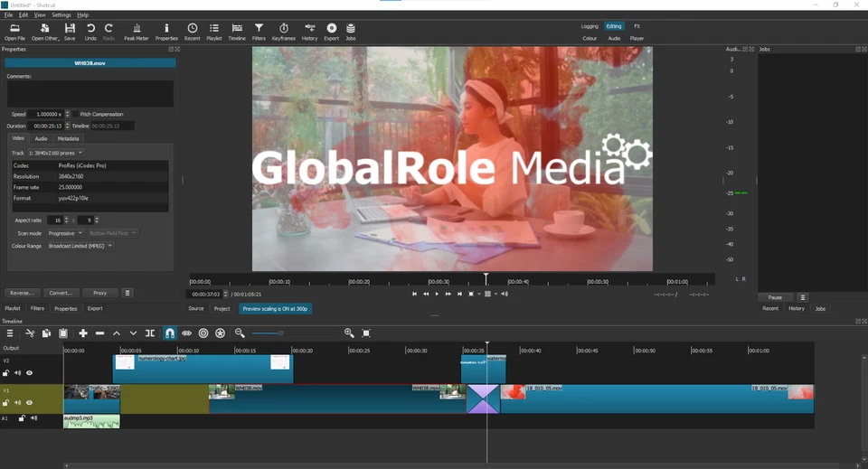Viewport: 868px width, 469px height.
Task: Undo the last action
Action: (90, 32)
